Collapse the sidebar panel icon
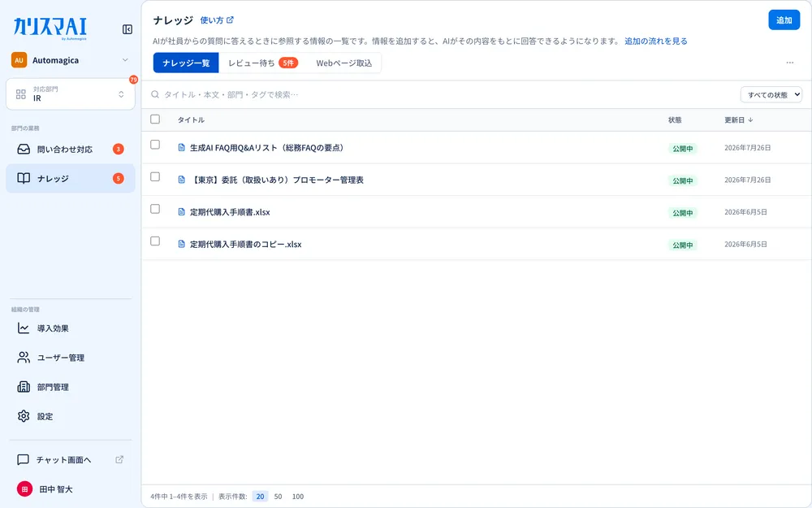 [127, 29]
